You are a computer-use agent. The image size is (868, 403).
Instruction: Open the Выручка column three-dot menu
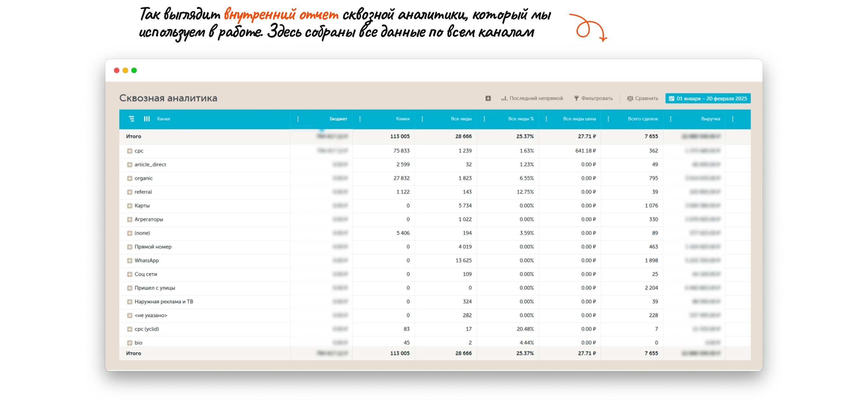pyautogui.click(x=733, y=119)
